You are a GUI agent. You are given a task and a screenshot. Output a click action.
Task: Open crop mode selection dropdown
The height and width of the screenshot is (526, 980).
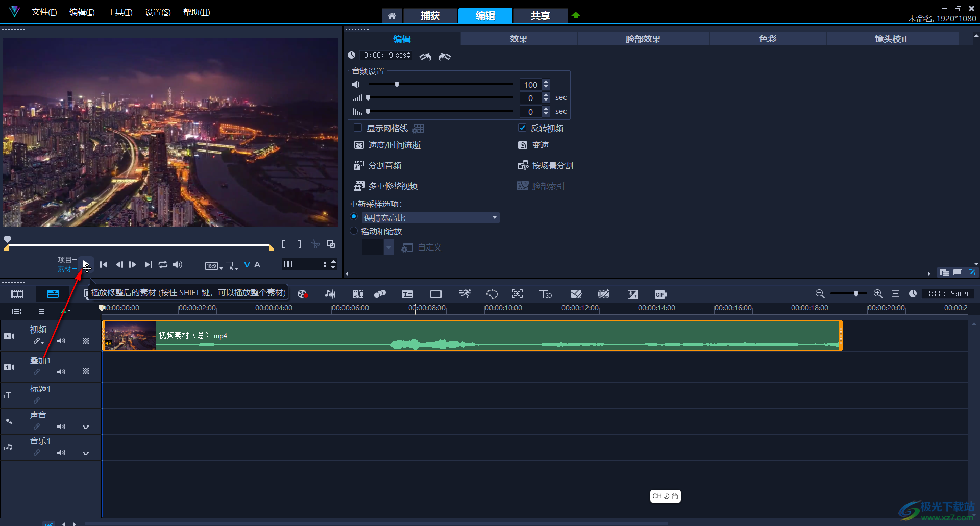pos(232,266)
